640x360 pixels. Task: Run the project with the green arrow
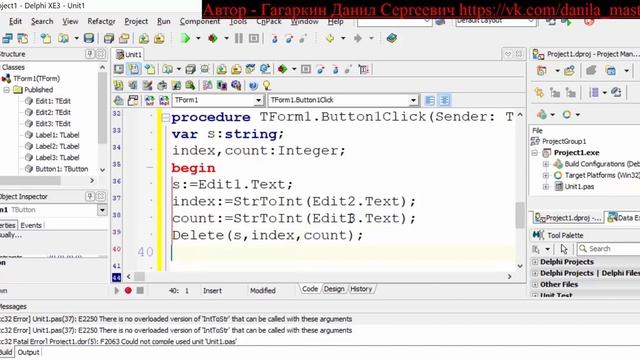pyautogui.click(x=185, y=39)
